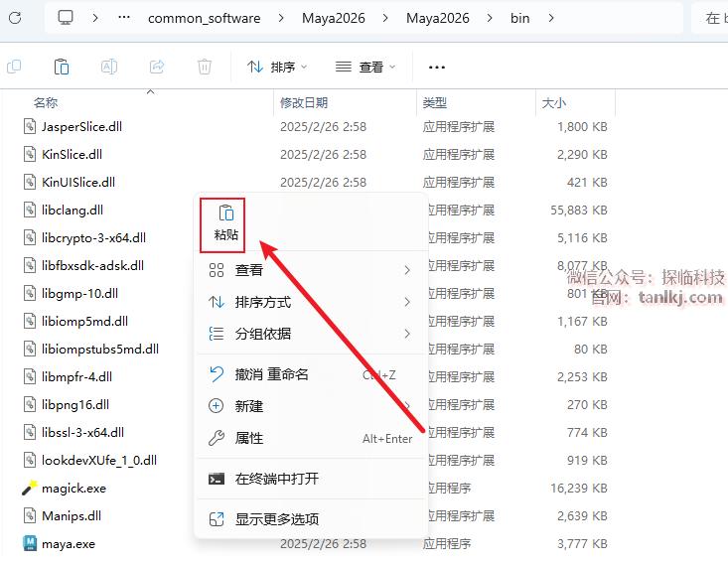The width and height of the screenshot is (728, 566).
Task: Open the View (查看) context submenu
Action: coord(311,270)
